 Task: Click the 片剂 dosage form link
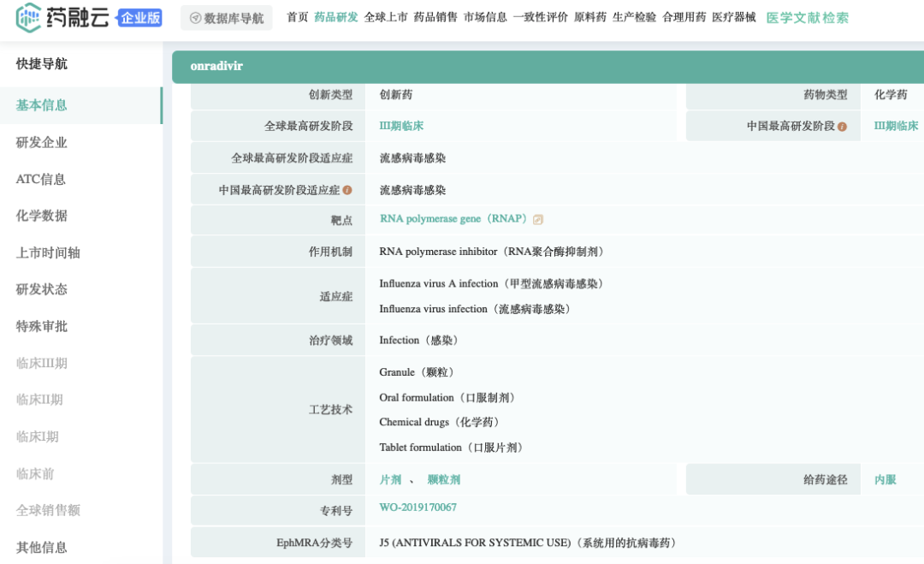[392, 479]
